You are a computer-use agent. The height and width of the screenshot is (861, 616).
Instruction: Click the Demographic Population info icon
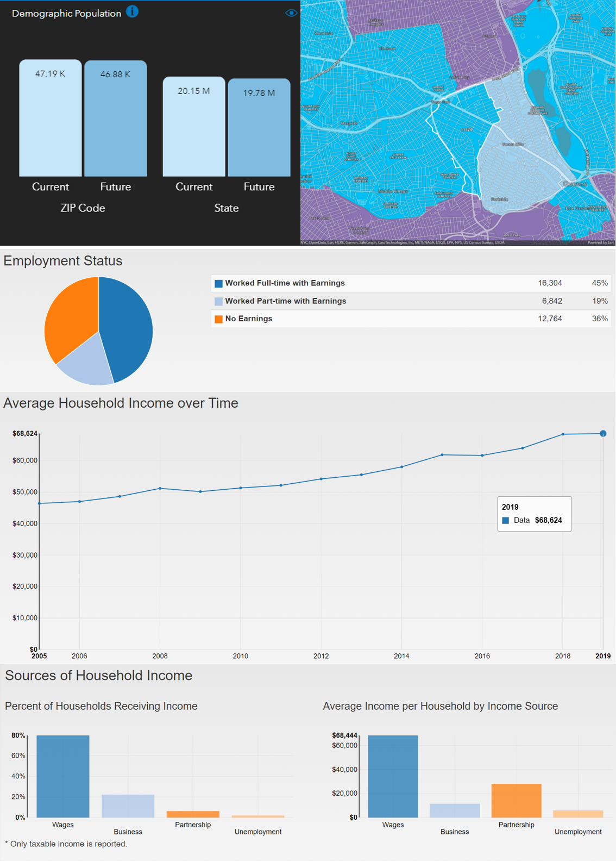pyautogui.click(x=132, y=11)
